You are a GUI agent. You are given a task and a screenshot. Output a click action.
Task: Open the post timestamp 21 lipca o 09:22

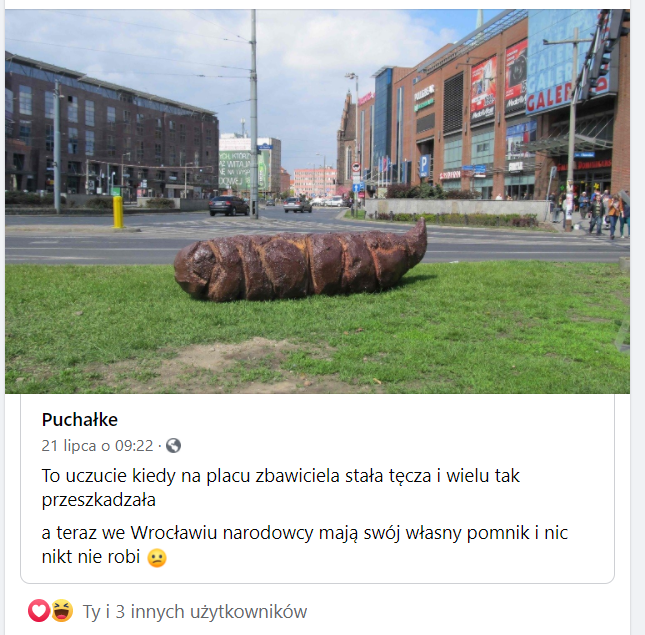(97, 446)
